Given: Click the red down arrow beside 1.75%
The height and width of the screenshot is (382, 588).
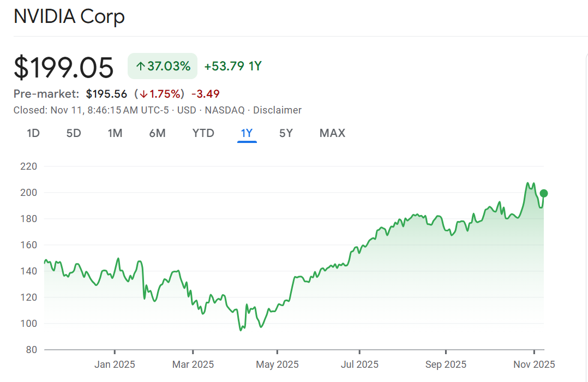Looking at the screenshot, I should 144,94.
